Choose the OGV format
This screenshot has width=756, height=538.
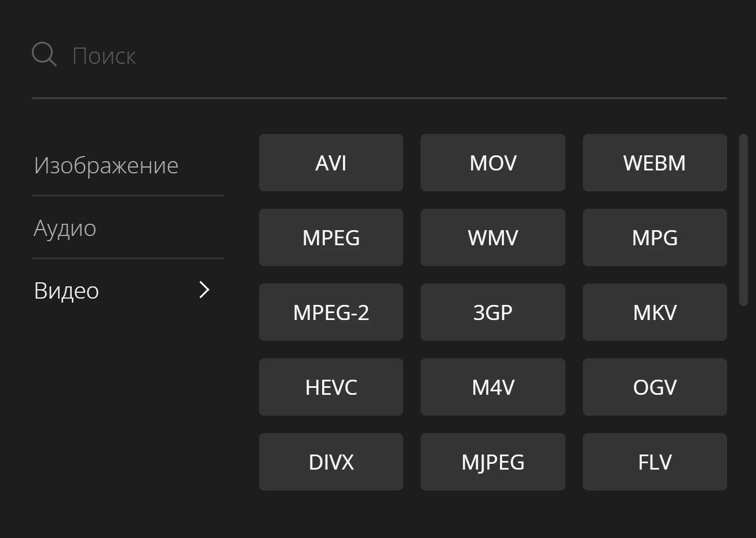click(655, 387)
